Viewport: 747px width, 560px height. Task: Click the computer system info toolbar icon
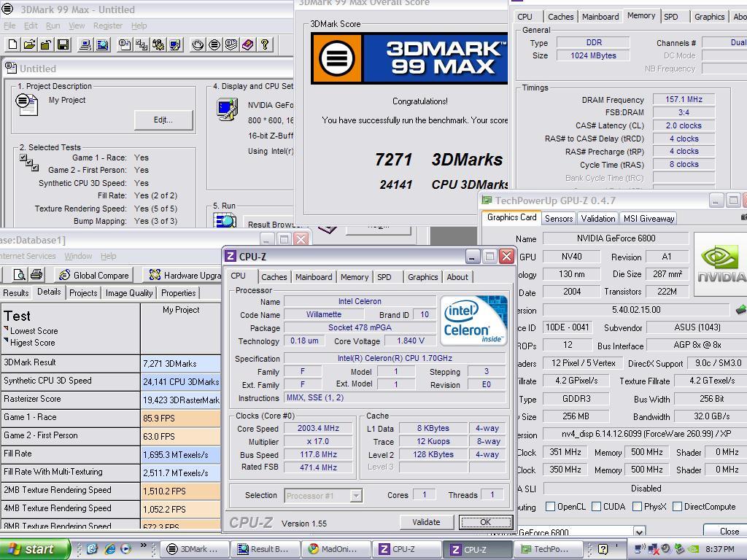tap(85, 44)
